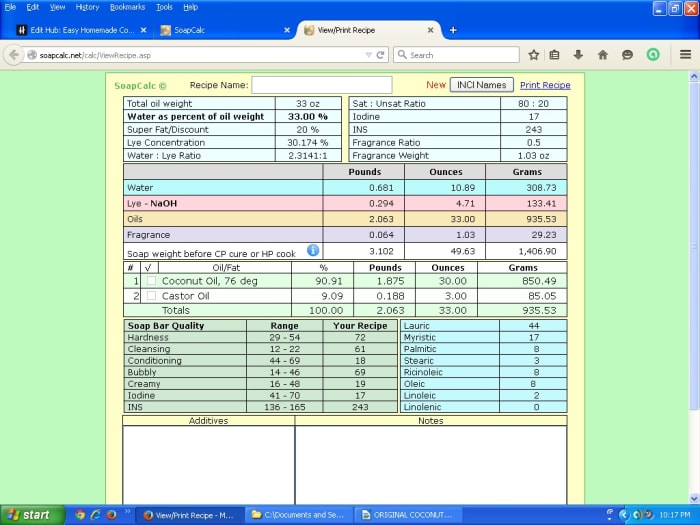This screenshot has width=700, height=525.
Task: Focus the Recipe Name input field
Action: 322,85
